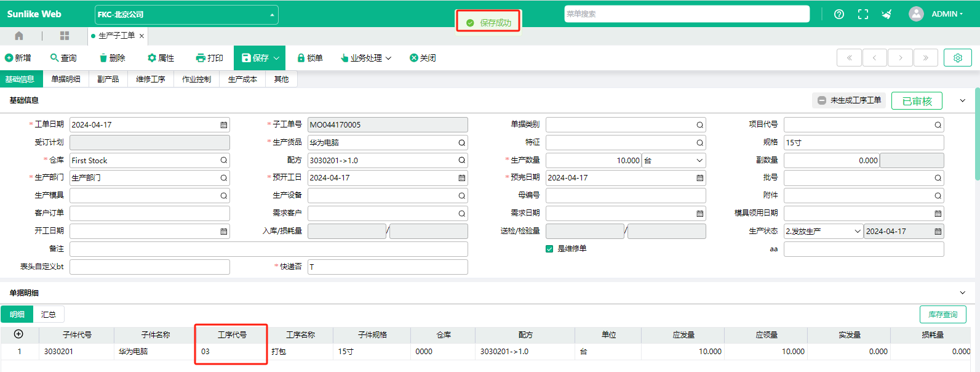Collapse the 单据明细 section chevron
Image resolution: width=980 pixels, height=372 pixels.
coord(963,293)
